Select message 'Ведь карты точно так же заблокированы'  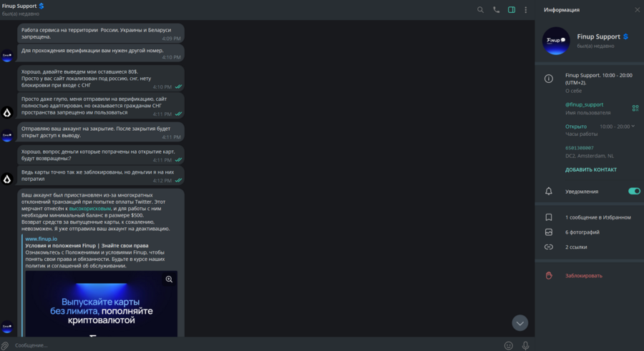[101, 175]
